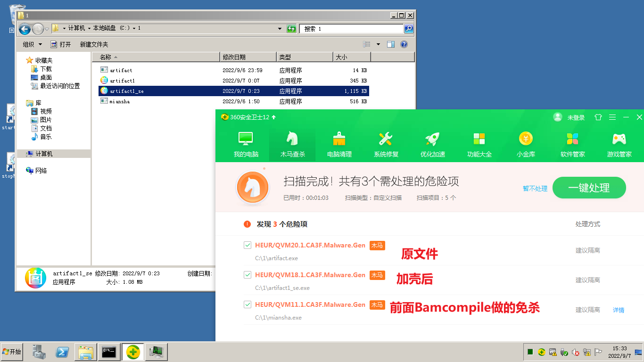Image resolution: width=644 pixels, height=362 pixels.
Task: Select the artifact1_se file row
Action: point(233,91)
